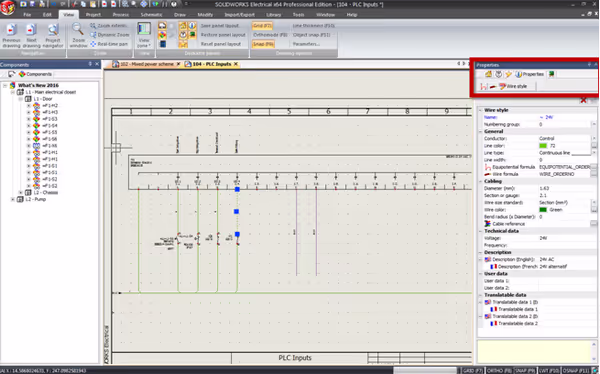
Task: Select L1 - Main electrical closet
Action: [x=51, y=92]
